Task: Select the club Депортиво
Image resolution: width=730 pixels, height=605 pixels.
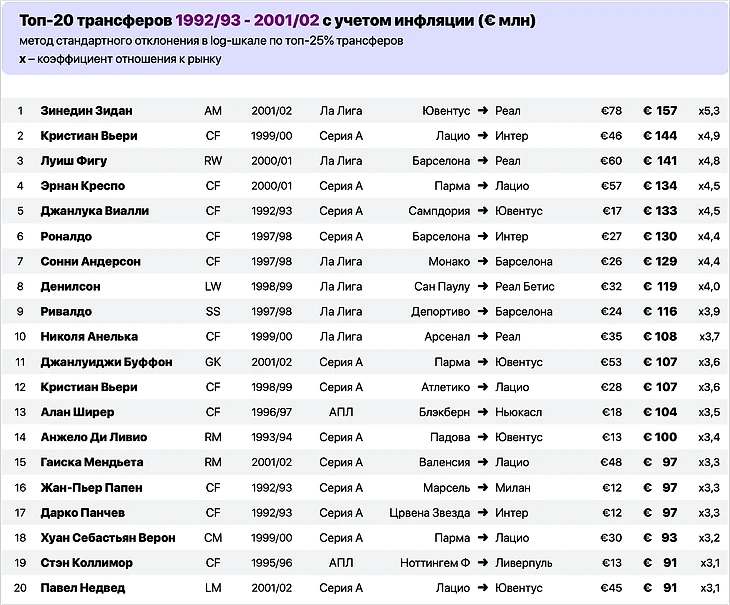Action: (x=440, y=312)
